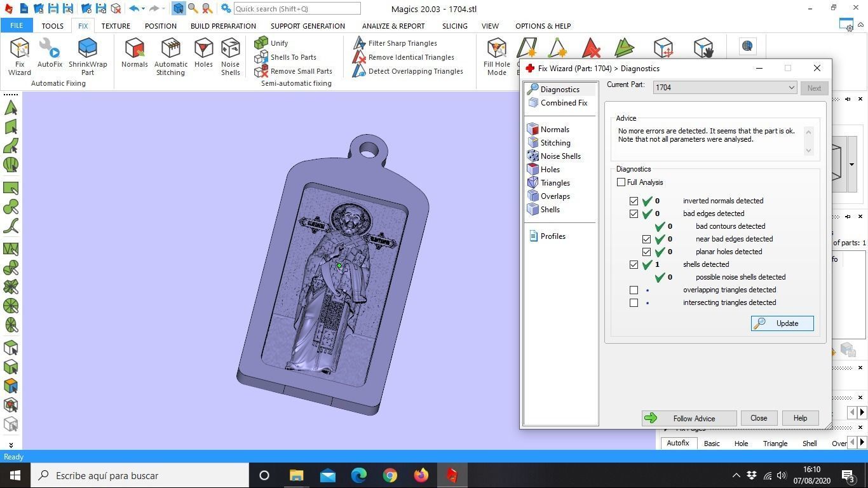Enable intersecting triangles detected checkbox

[x=634, y=302]
